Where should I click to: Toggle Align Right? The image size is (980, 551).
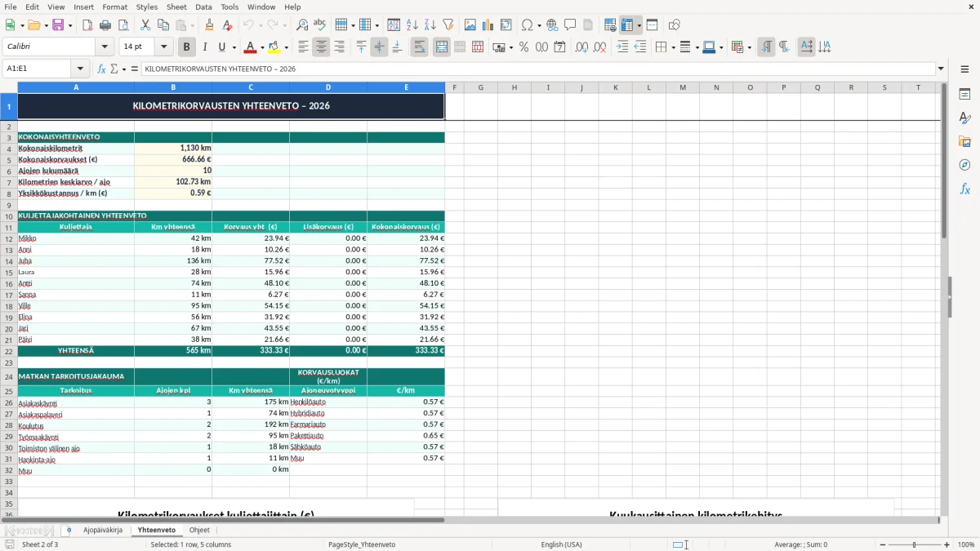[x=339, y=47]
